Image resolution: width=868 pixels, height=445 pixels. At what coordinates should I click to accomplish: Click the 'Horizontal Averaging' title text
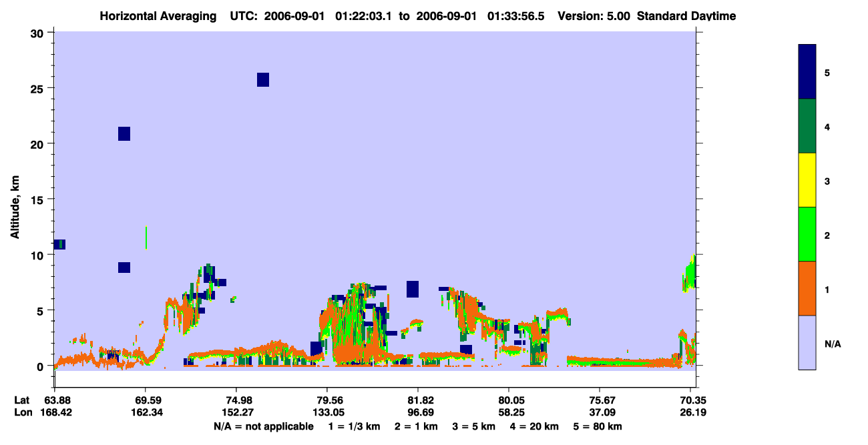pos(157,16)
